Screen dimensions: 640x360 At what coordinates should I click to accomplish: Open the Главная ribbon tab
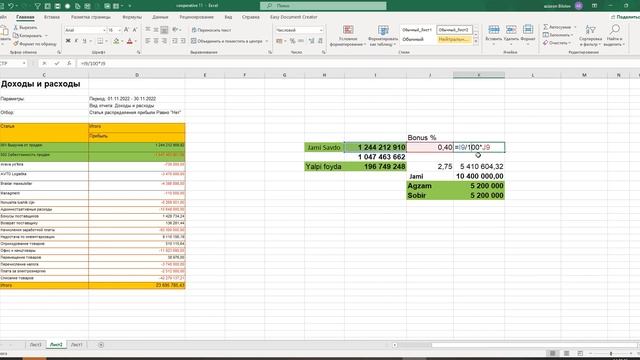[x=25, y=17]
